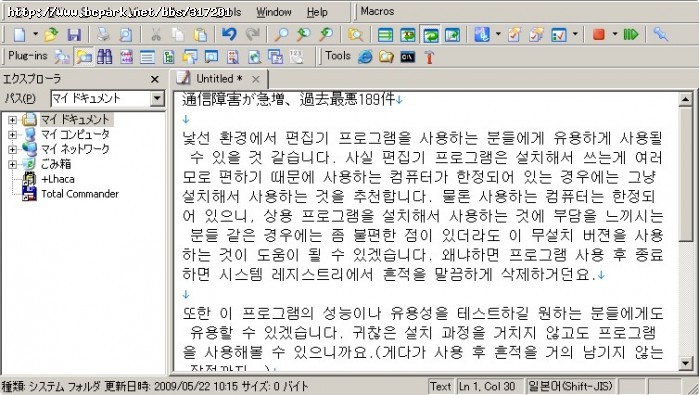The image size is (700, 395).
Task: Click the Text configuration status entry
Action: coord(440,387)
